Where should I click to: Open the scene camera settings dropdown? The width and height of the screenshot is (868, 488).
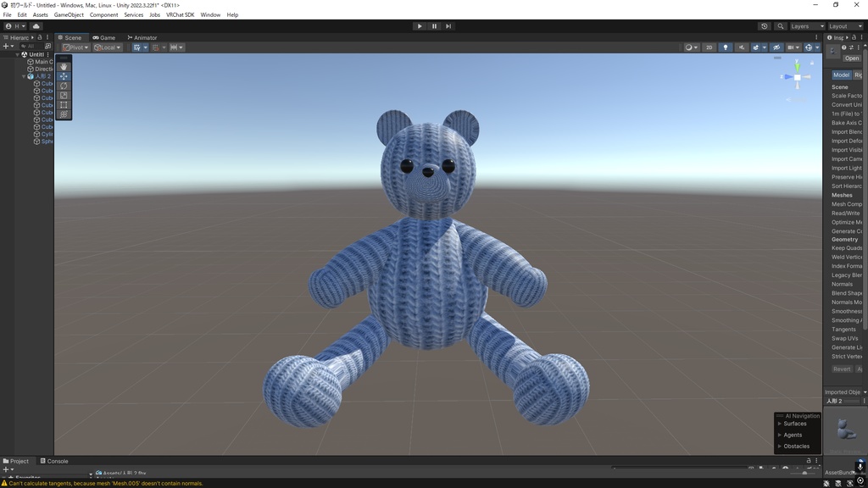tap(793, 47)
